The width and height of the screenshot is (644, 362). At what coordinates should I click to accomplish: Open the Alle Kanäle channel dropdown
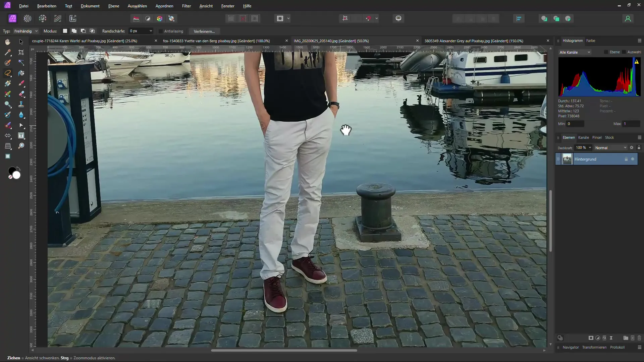575,52
